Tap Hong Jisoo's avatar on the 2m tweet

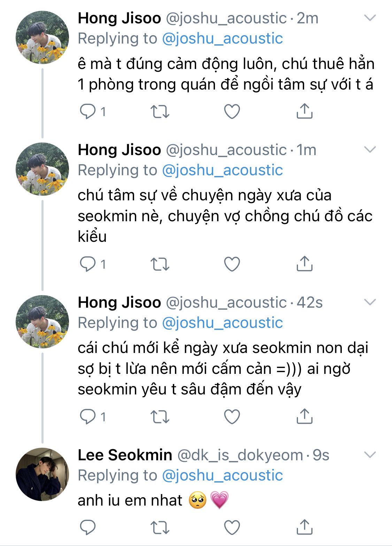42,37
